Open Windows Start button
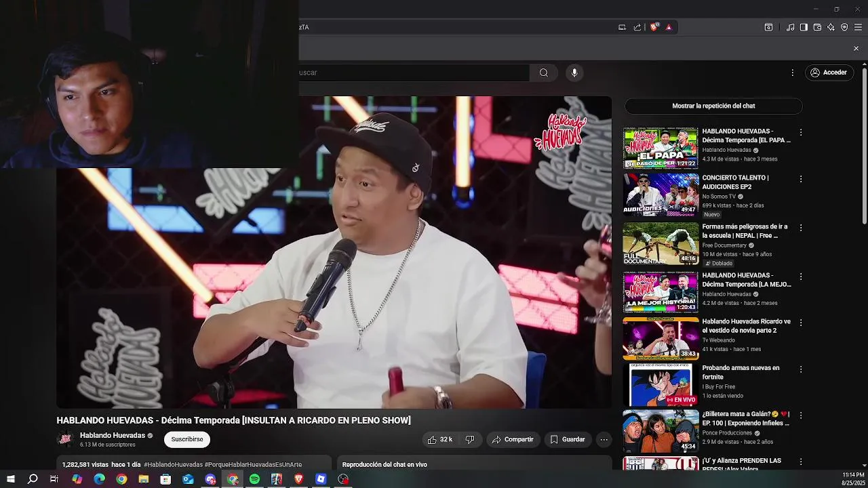Screen dimensions: 868x488 coord(10,479)
